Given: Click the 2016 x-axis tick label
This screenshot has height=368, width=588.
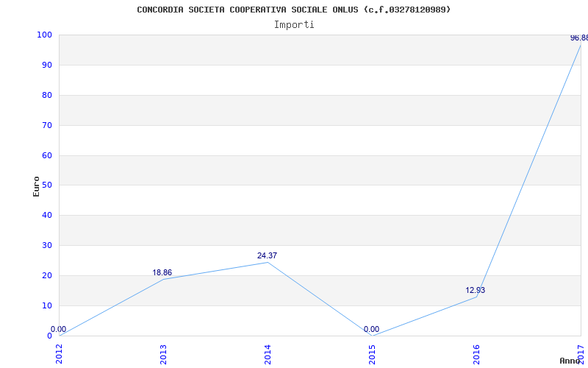Looking at the screenshot, I should [476, 354].
